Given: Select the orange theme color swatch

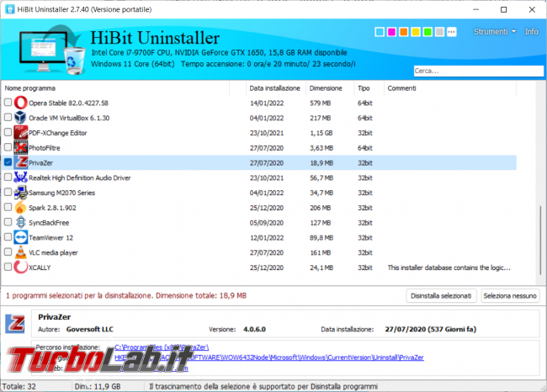Looking at the screenshot, I should [x=404, y=32].
